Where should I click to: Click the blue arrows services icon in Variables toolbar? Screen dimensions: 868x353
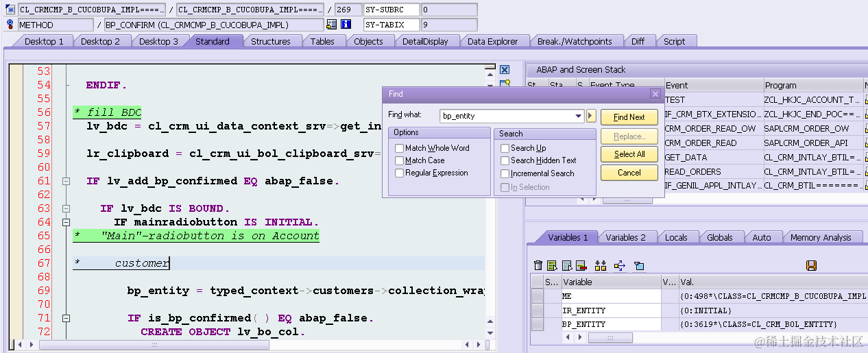(620, 265)
